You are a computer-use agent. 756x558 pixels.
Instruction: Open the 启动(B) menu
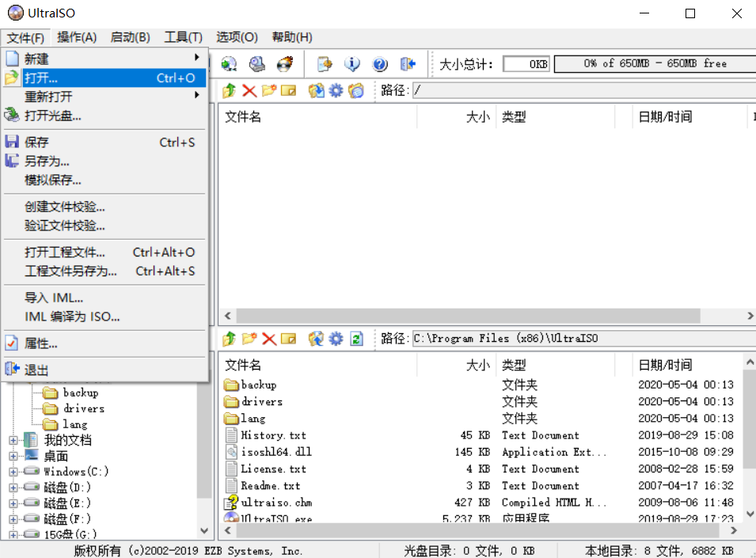tap(128, 37)
